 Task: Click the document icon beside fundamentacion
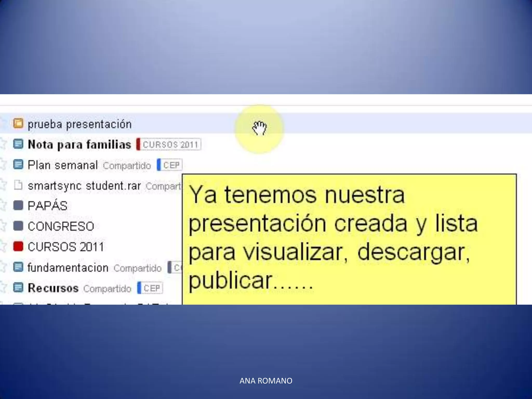pos(18,267)
